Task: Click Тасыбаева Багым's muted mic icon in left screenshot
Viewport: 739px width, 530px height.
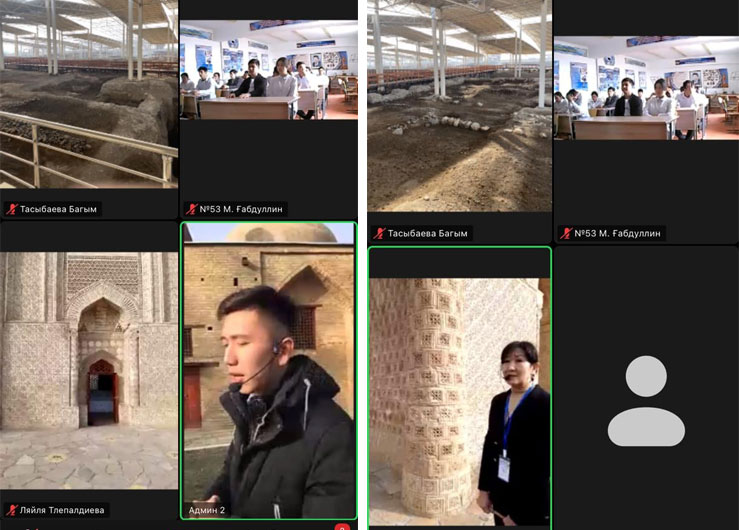Action: [x=12, y=209]
